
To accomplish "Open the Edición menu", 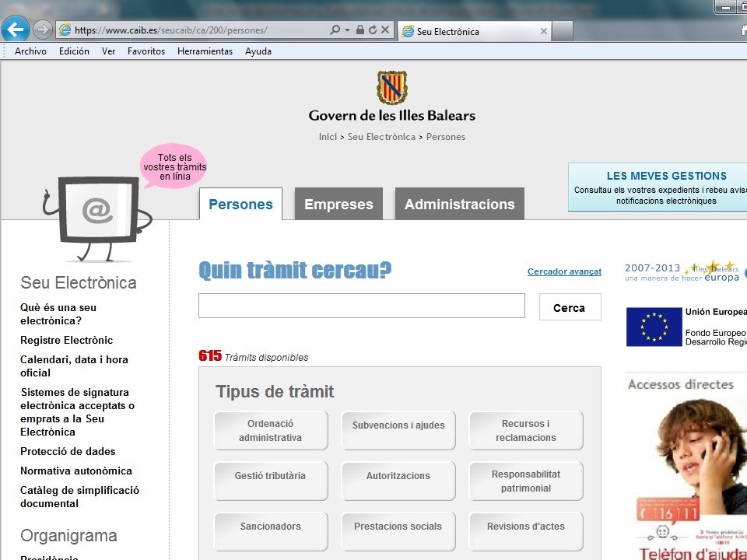I will tap(74, 51).
